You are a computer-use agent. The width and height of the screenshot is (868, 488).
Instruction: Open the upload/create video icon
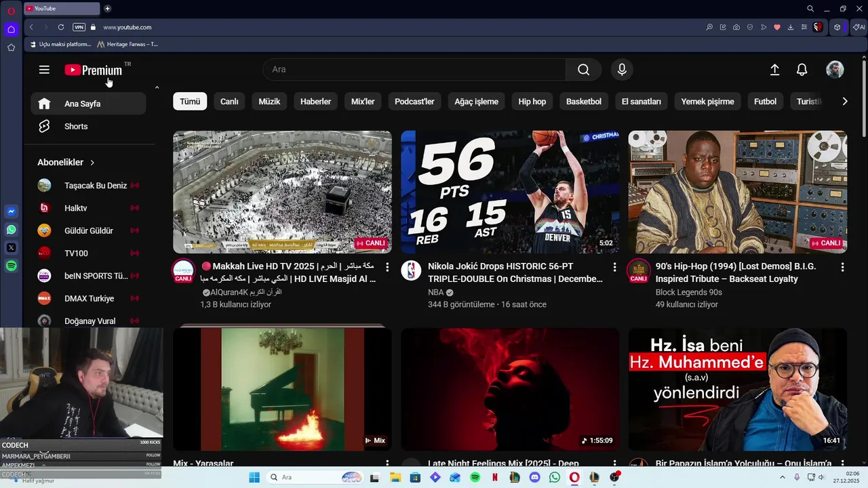pos(774,69)
